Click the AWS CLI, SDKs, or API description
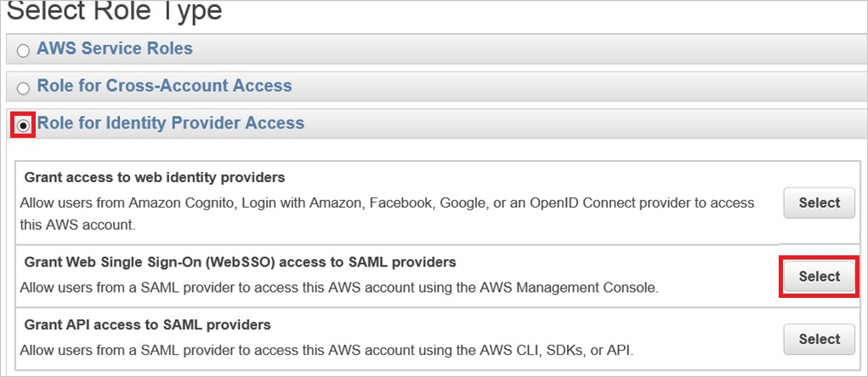Viewport: 868px width, 377px height. (x=326, y=350)
